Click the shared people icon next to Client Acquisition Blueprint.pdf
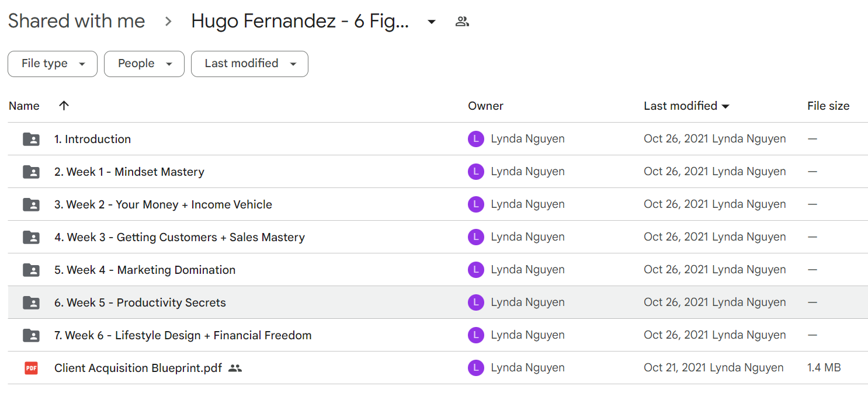This screenshot has width=868, height=407. pos(235,368)
